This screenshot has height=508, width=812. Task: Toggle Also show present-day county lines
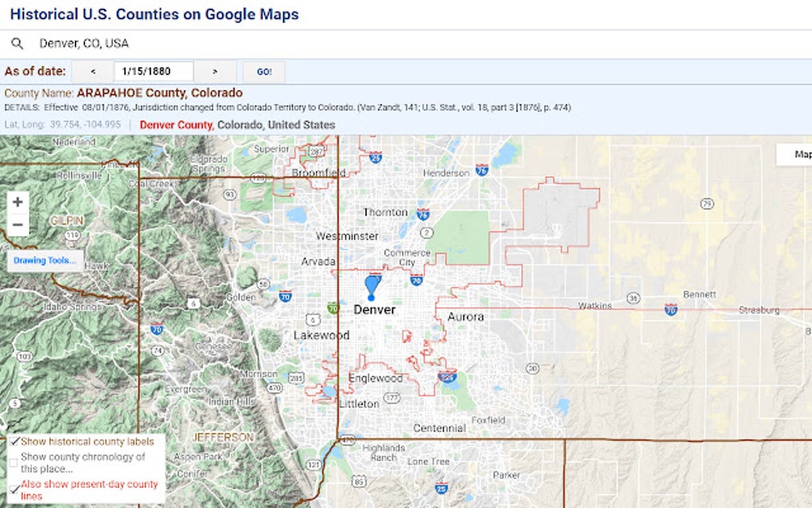tap(14, 490)
